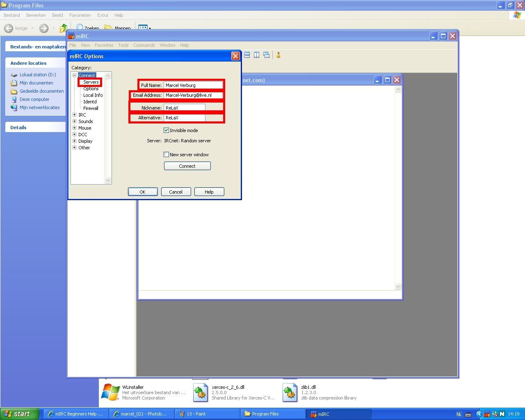Click the tile horizontally icon in mIRC toolbar

coord(247,55)
